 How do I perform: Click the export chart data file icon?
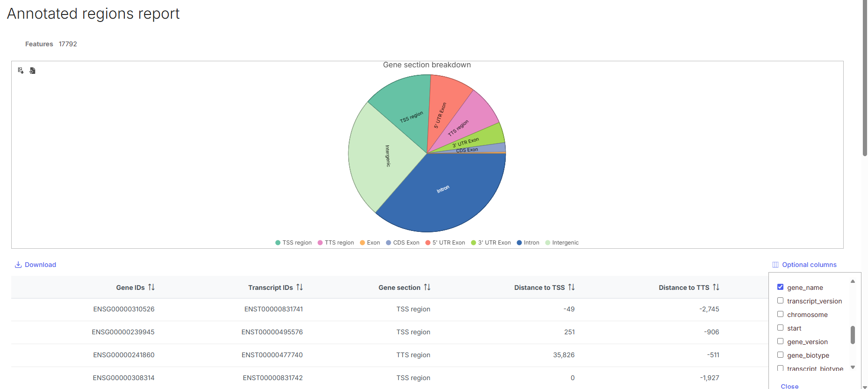click(32, 71)
